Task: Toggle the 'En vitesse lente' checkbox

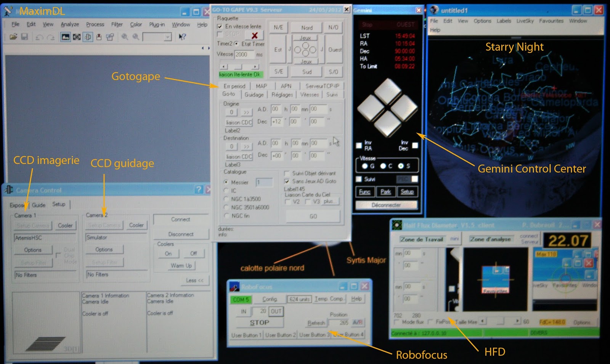Action: pos(220,27)
